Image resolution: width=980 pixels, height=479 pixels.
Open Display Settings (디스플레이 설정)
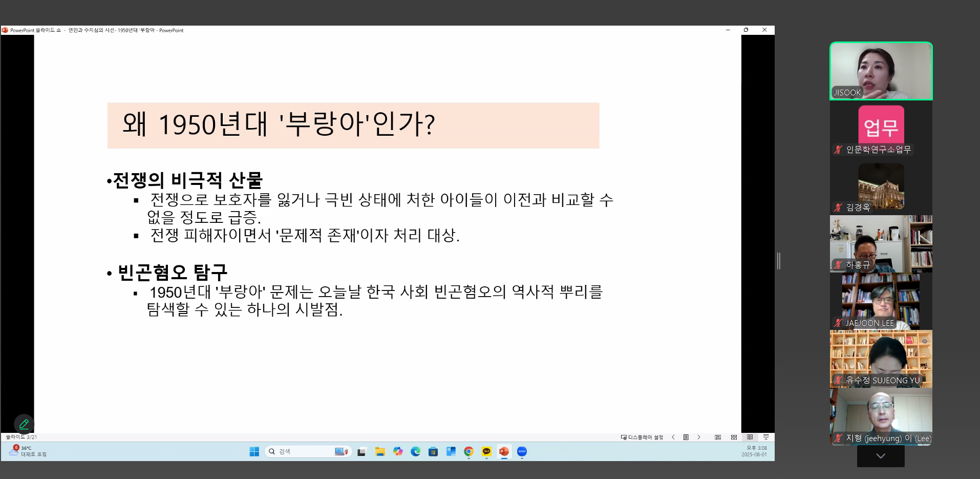(642, 438)
